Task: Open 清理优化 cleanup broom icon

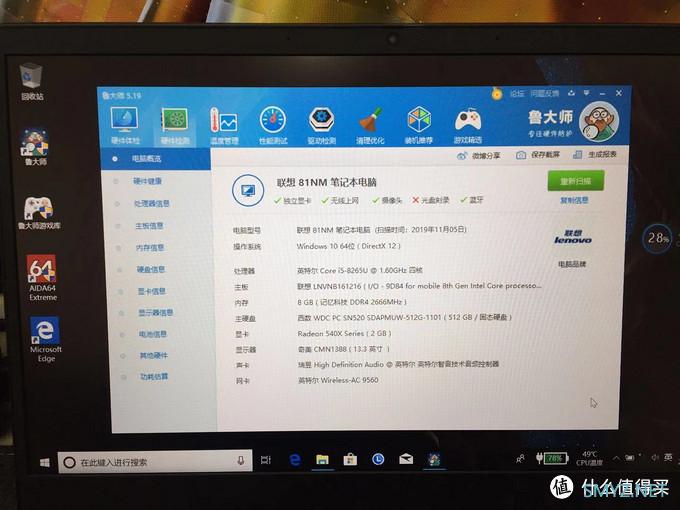Action: (370, 125)
